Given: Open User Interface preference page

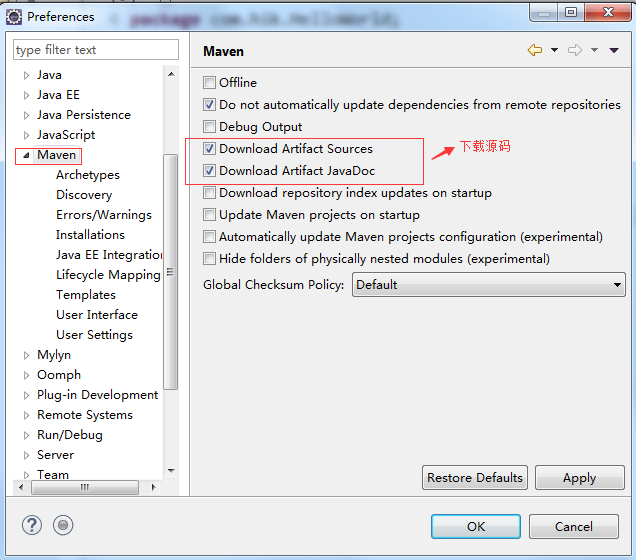Looking at the screenshot, I should [97, 315].
